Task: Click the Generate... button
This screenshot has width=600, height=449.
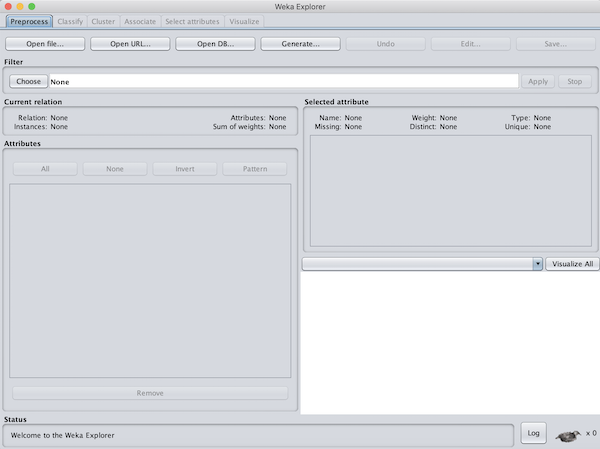Action: [300, 44]
